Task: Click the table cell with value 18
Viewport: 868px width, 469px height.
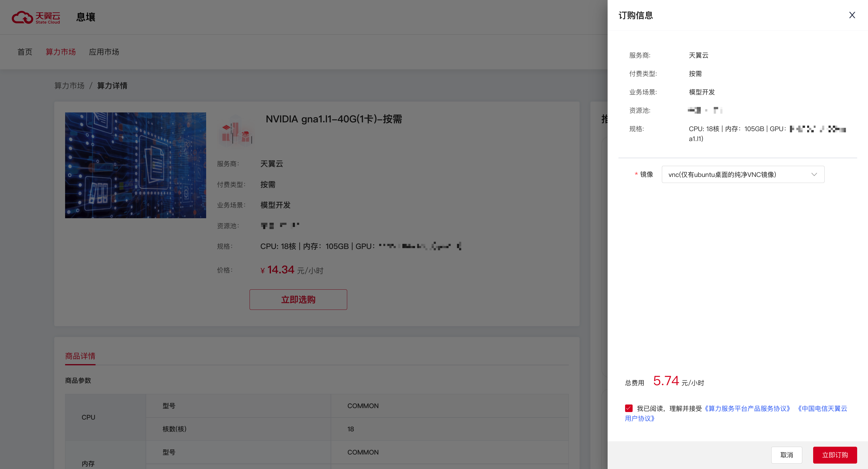Action: pyautogui.click(x=449, y=429)
